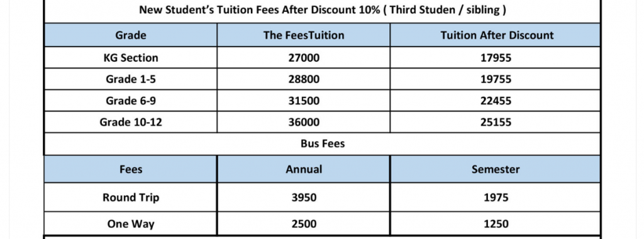Select the Grade 10-12 row label
Image resolution: width=644 pixels, height=239 pixels.
point(131,122)
